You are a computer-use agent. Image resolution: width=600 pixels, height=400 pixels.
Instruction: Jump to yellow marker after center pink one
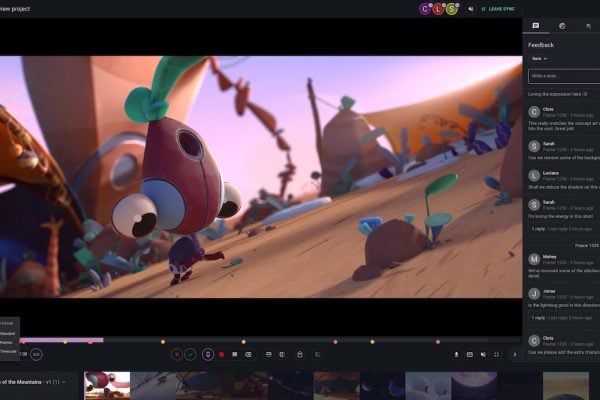click(x=372, y=341)
